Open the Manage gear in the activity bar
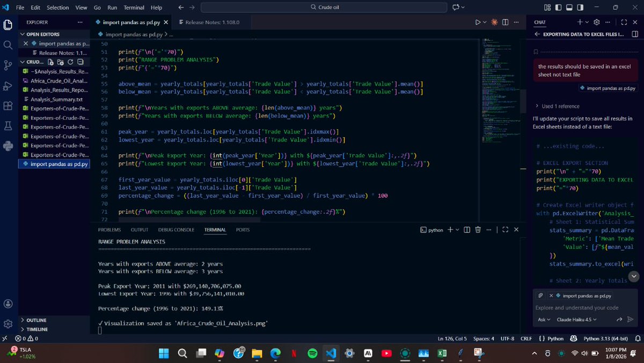 click(8, 323)
